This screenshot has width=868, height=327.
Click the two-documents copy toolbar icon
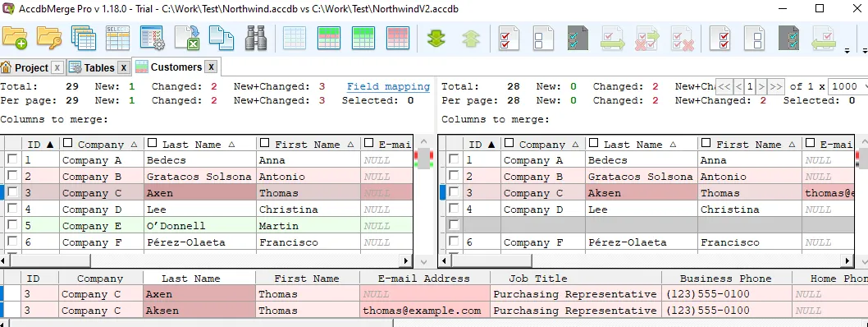pos(221,38)
